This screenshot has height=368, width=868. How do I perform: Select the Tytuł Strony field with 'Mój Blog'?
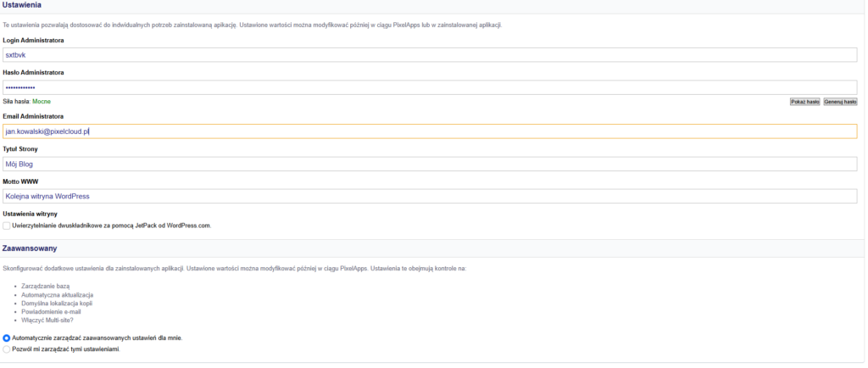430,164
